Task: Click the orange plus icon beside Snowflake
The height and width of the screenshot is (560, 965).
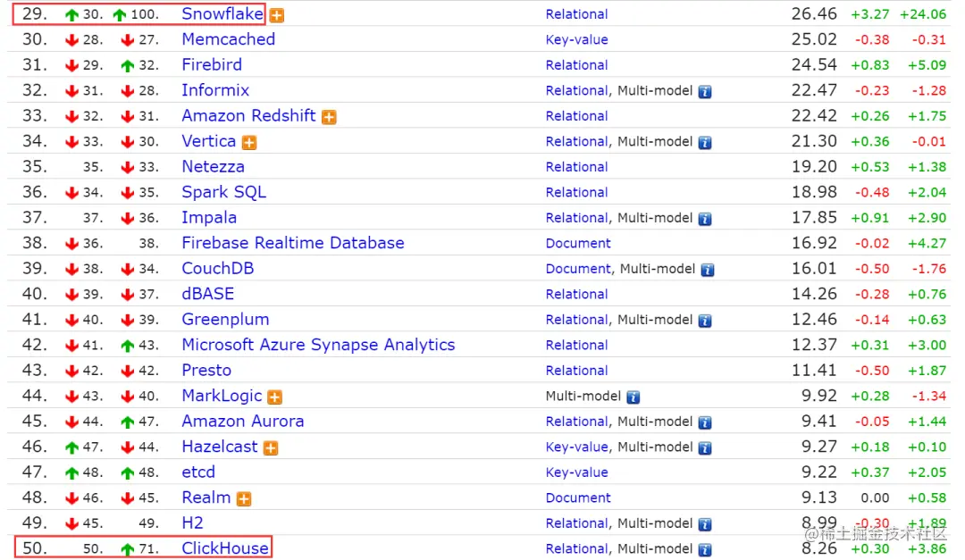Action: [277, 15]
